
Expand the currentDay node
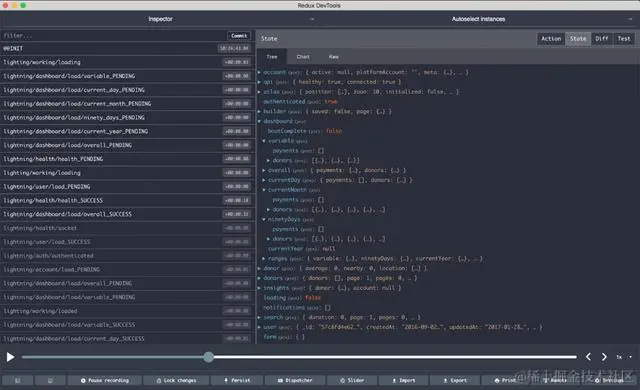click(x=264, y=180)
